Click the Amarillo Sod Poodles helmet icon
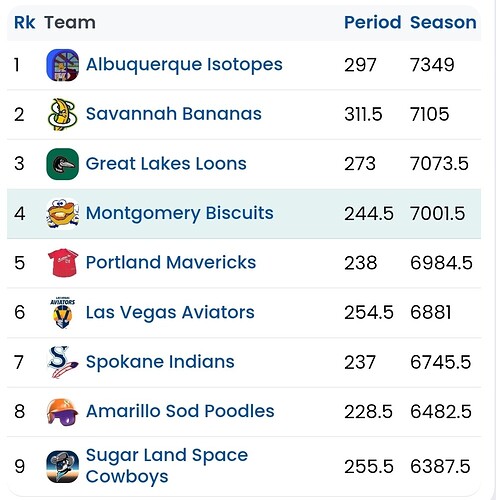The image size is (496, 500). tap(62, 411)
